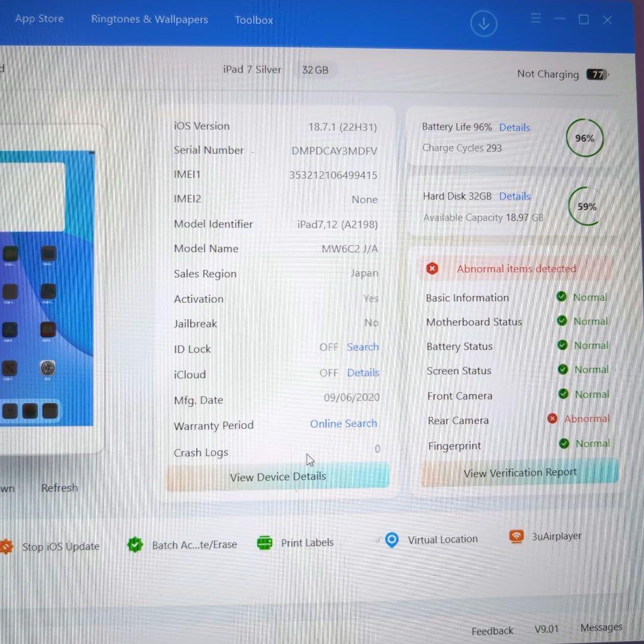Click the Refresh button under device preview
The image size is (644, 644).
[60, 488]
